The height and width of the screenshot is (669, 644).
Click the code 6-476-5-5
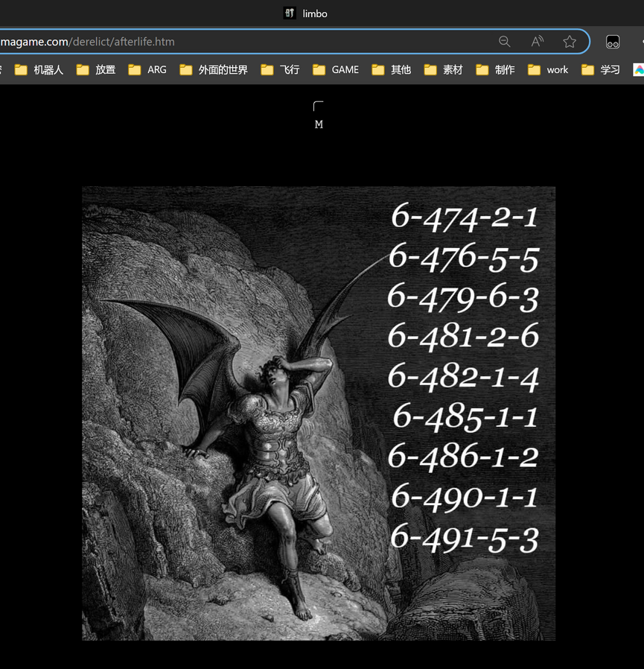[x=464, y=257]
